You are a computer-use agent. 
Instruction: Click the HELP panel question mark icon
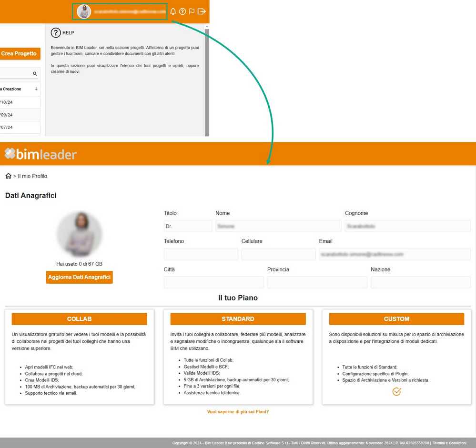tap(56, 33)
